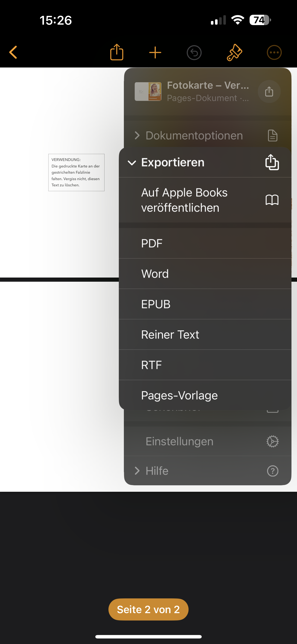This screenshot has width=297, height=644.
Task: Tap the Seite 2 von 2 page indicator
Action: 148,609
